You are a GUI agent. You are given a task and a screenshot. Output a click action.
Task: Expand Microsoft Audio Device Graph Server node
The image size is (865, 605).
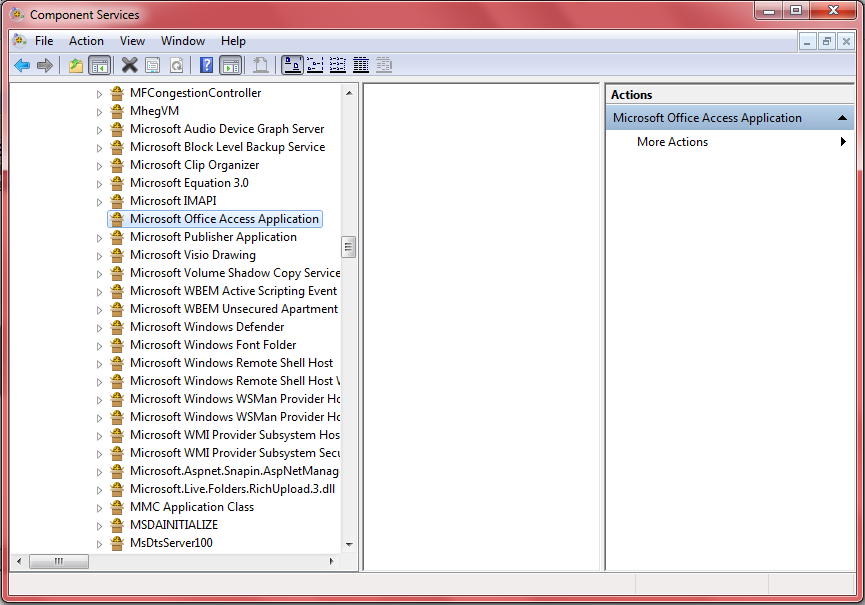(99, 130)
